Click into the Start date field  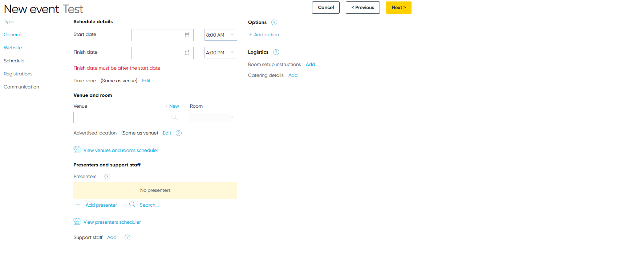point(162,35)
